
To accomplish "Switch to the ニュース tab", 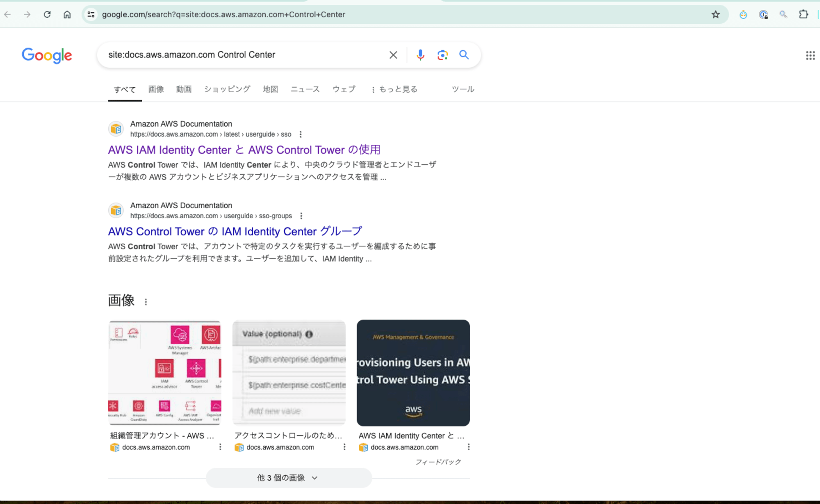I will click(305, 89).
